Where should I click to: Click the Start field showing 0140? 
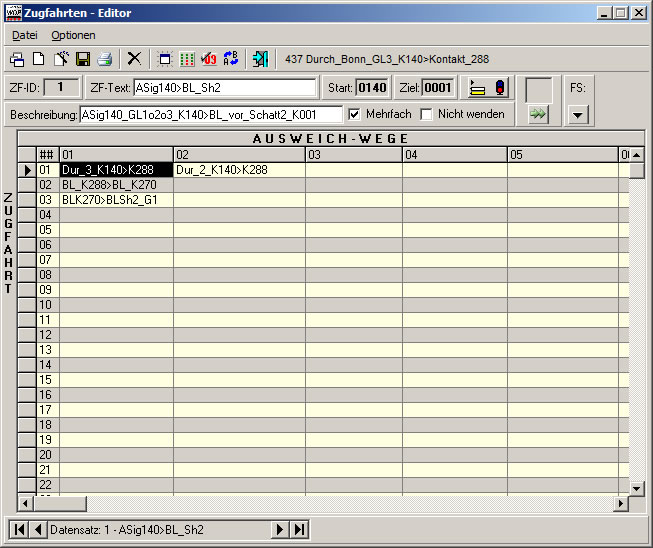pyautogui.click(x=372, y=88)
